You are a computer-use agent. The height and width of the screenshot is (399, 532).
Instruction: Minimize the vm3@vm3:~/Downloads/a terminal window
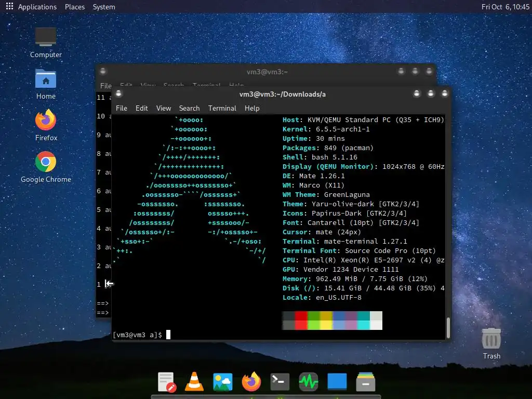(417, 94)
